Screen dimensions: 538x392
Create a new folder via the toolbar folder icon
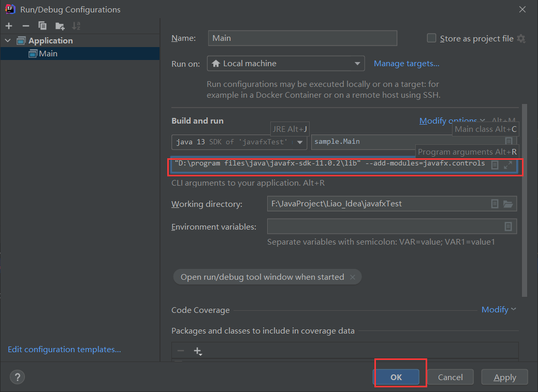pos(60,26)
